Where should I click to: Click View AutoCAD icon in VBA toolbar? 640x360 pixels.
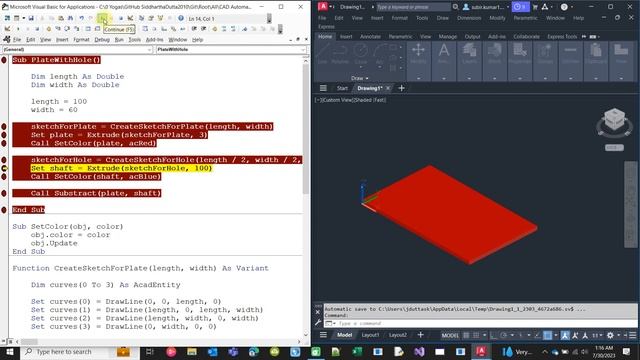tap(7, 18)
